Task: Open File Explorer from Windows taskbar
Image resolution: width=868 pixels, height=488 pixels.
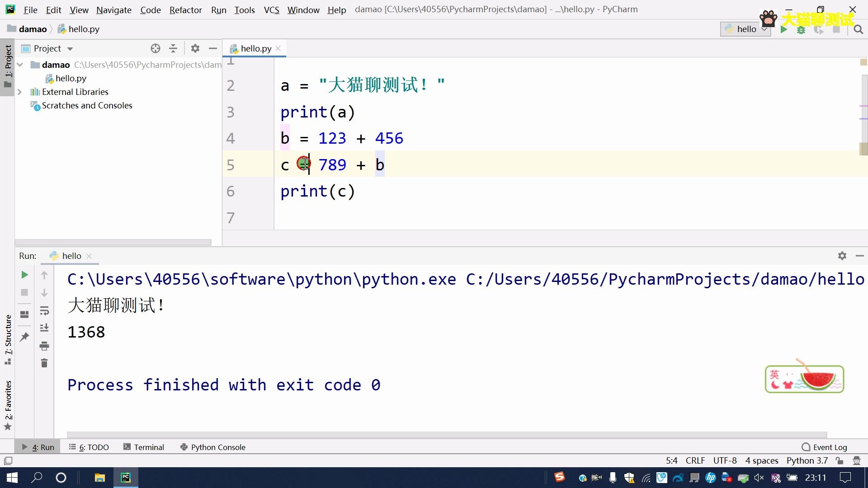Action: [99, 478]
